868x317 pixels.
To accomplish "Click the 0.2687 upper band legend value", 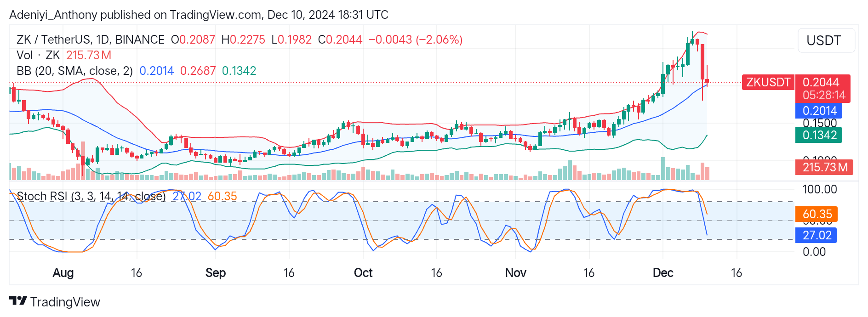I will [x=198, y=71].
